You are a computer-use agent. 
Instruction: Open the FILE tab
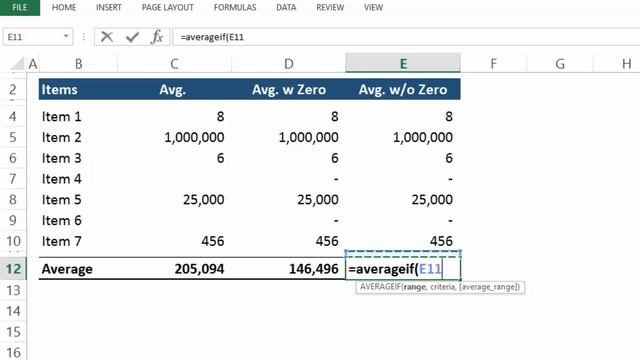click(x=20, y=7)
